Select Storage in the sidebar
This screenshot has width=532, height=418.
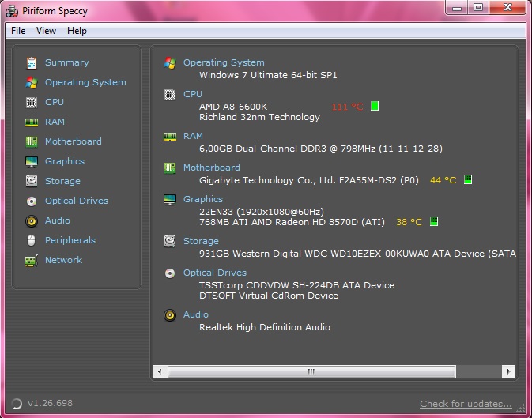click(62, 181)
